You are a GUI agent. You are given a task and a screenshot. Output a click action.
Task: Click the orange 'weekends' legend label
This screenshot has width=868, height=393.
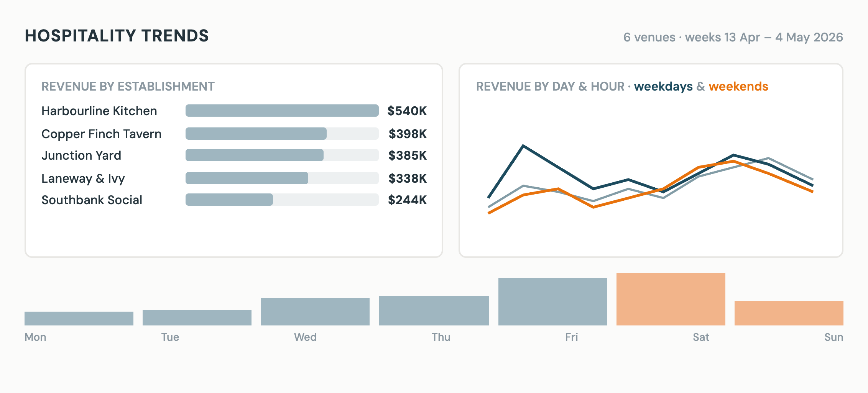[738, 86]
